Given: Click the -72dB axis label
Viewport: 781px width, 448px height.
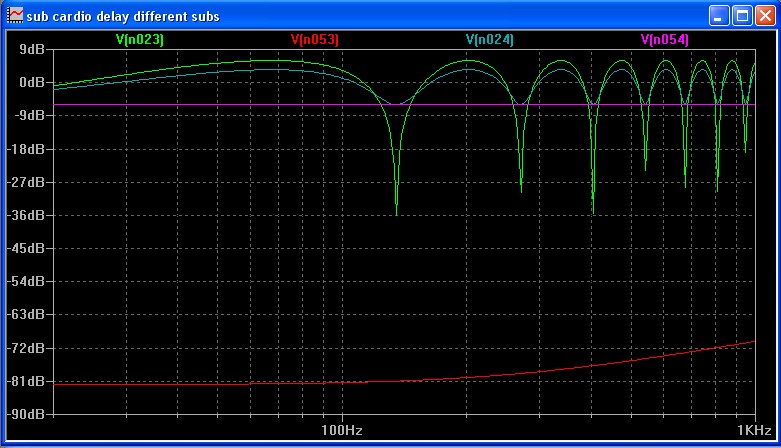Looking at the screenshot, I should [x=26, y=348].
